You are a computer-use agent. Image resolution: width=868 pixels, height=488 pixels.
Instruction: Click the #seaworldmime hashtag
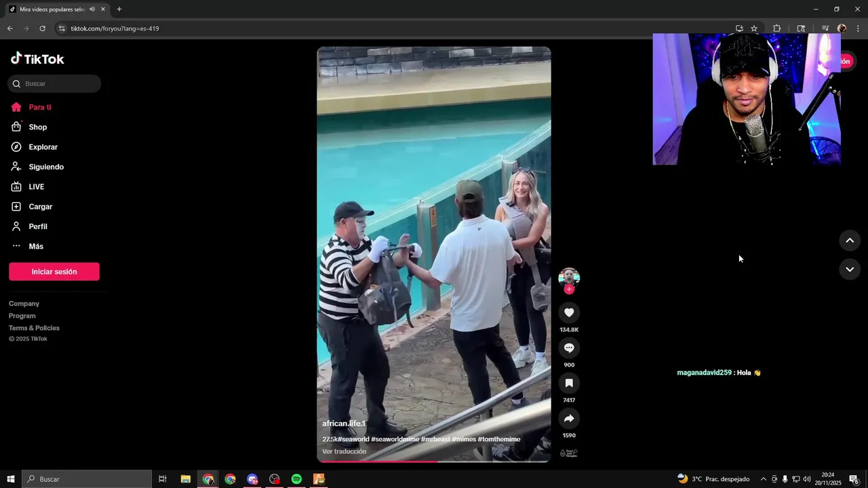pos(395,439)
